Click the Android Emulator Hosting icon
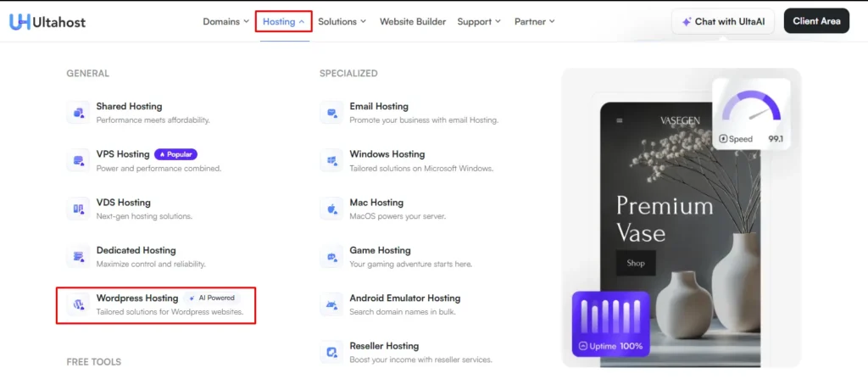The image size is (868, 379). pos(331,304)
